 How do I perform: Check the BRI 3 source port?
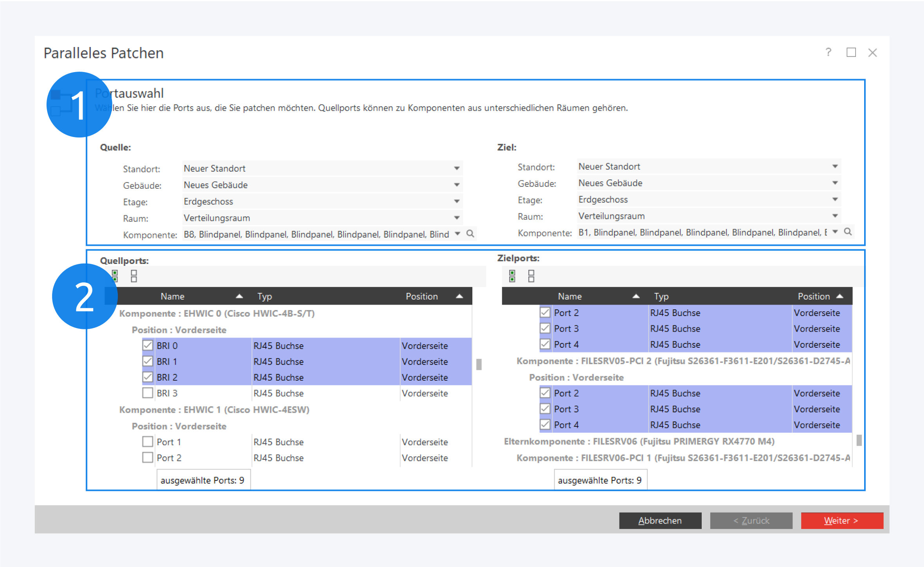click(x=148, y=393)
